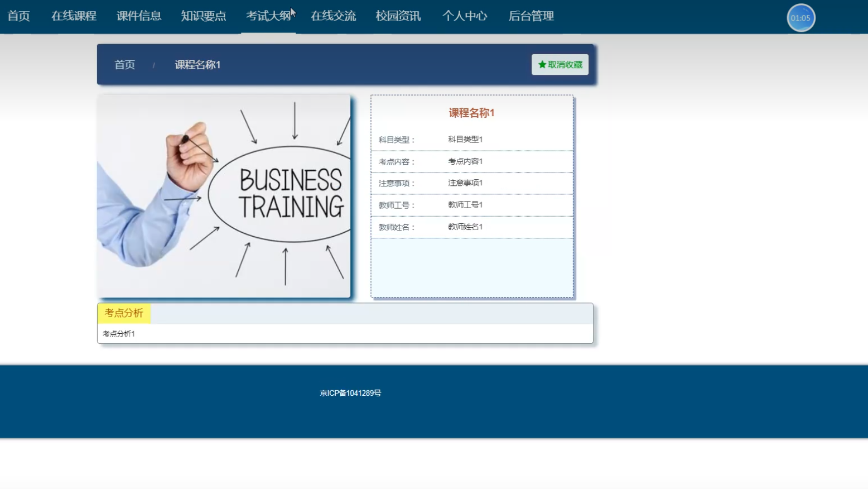
Task: Select 课件信息 from the menu
Action: (x=138, y=16)
